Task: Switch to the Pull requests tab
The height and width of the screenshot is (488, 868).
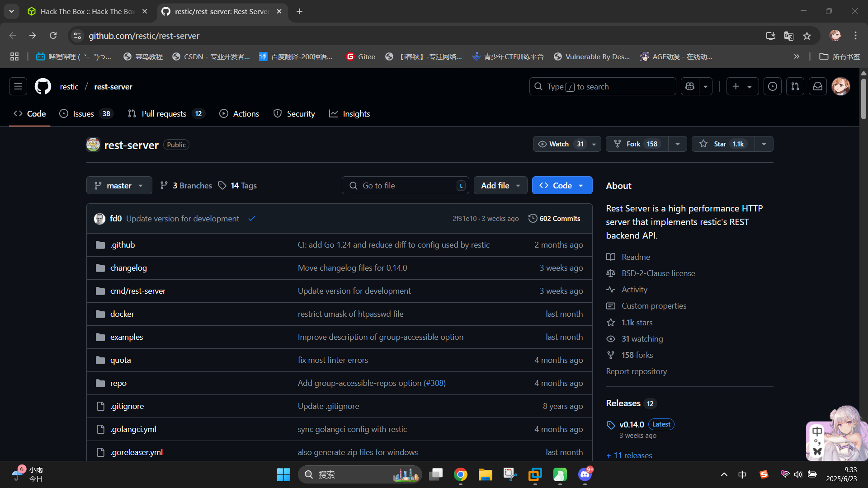Action: pyautogui.click(x=164, y=114)
